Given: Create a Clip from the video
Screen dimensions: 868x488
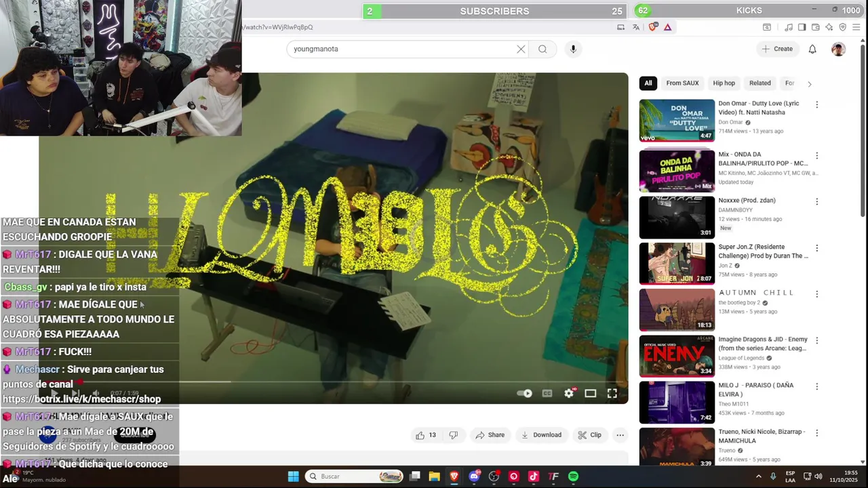Looking at the screenshot, I should [589, 435].
